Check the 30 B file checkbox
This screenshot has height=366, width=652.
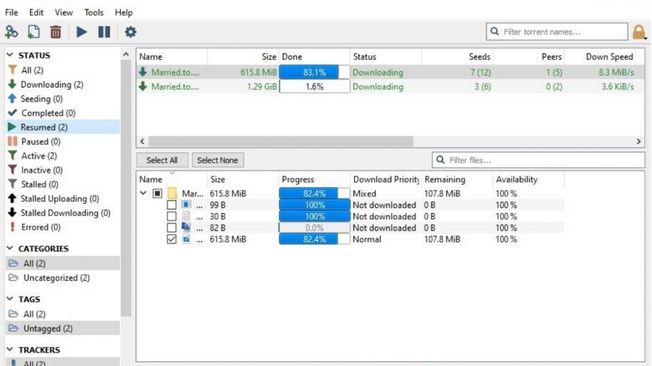[171, 216]
